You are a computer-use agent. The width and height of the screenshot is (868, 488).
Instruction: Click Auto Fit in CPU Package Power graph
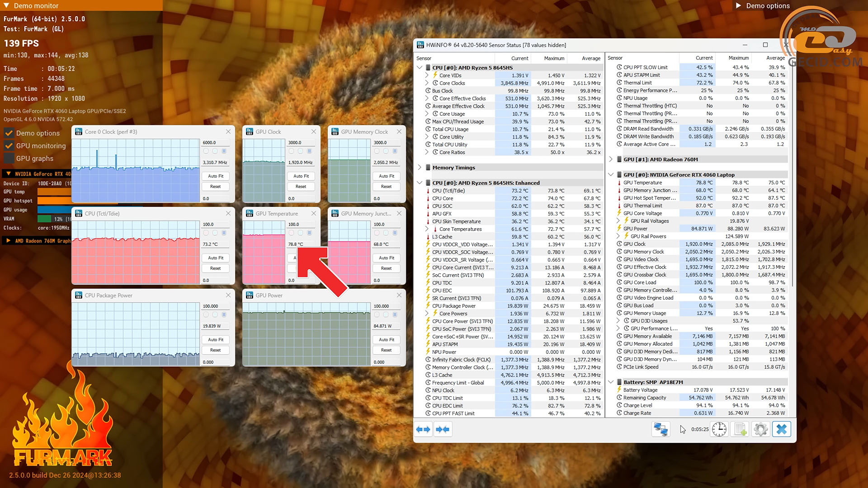point(216,340)
